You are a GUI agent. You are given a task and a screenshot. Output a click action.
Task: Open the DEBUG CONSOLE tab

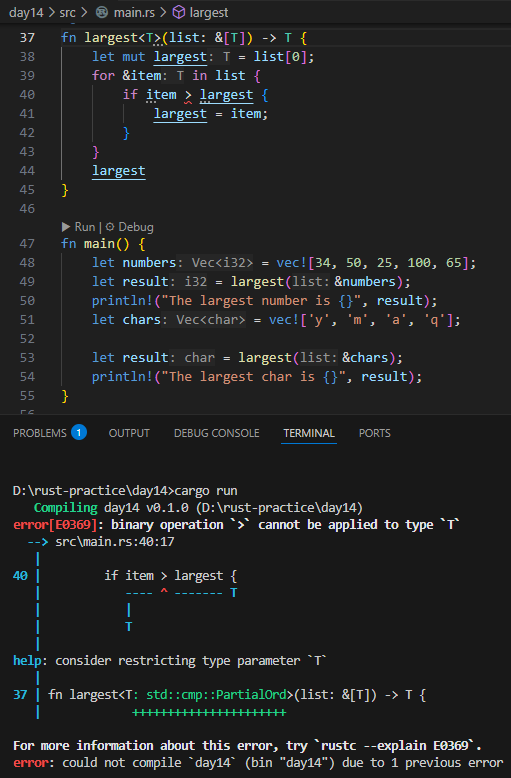216,433
